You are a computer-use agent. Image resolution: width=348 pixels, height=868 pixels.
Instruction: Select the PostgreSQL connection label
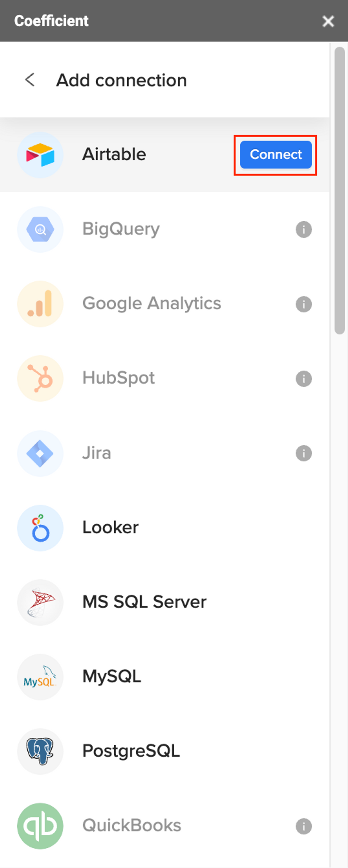(x=131, y=751)
